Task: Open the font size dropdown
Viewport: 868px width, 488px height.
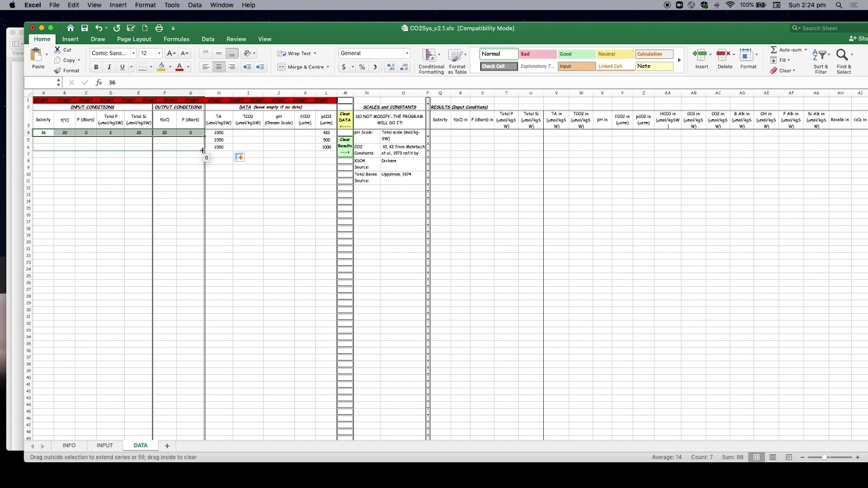Action: click(x=159, y=53)
